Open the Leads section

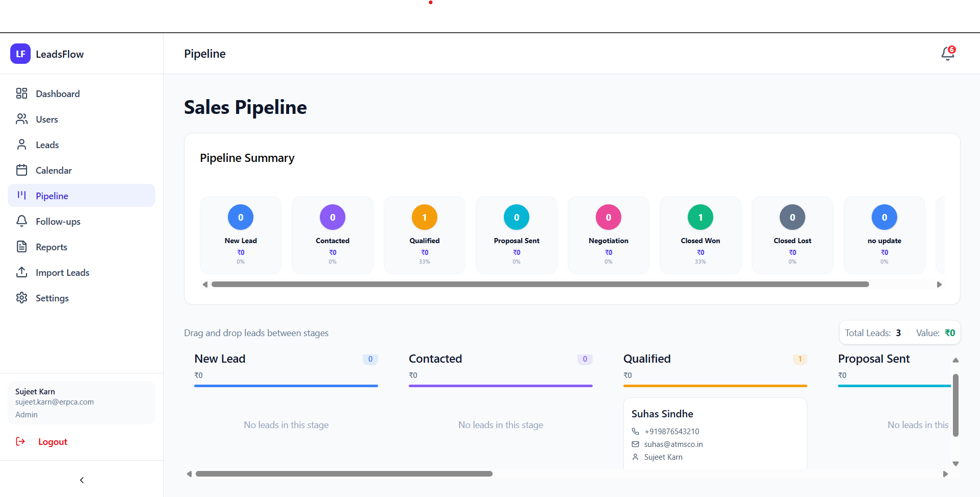coord(47,145)
